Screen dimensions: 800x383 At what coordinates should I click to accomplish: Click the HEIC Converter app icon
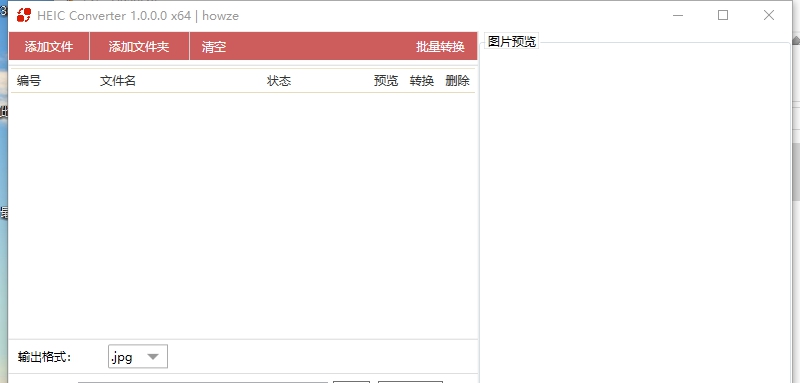point(24,15)
